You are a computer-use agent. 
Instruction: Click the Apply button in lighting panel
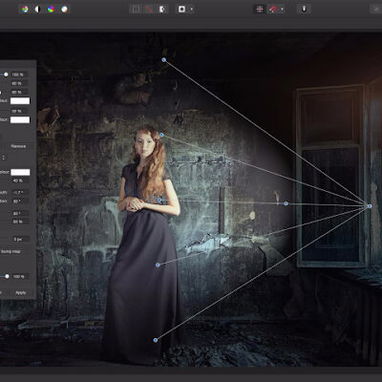pyautogui.click(x=21, y=293)
